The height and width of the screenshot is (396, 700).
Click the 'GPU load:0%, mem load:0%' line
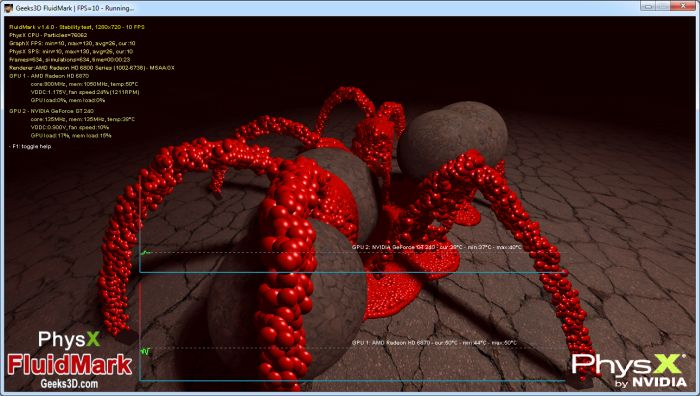click(68, 100)
